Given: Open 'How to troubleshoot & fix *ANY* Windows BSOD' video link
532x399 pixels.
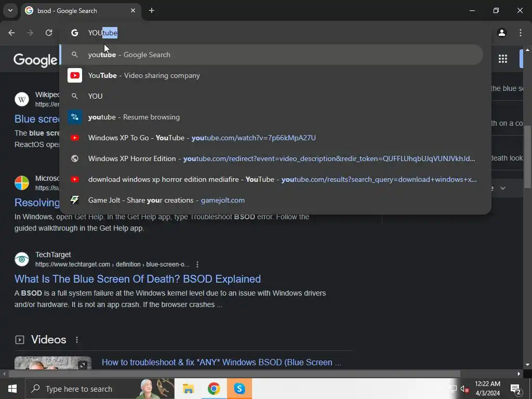Looking at the screenshot, I should pos(221,362).
